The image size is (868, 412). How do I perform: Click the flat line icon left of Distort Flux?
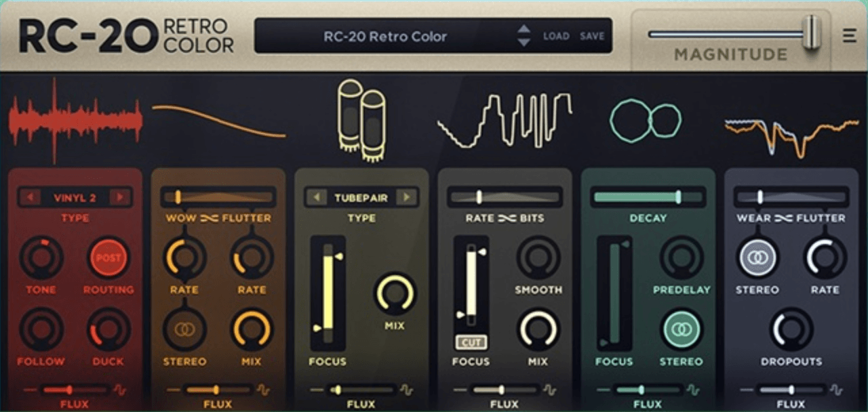[x=316, y=390]
